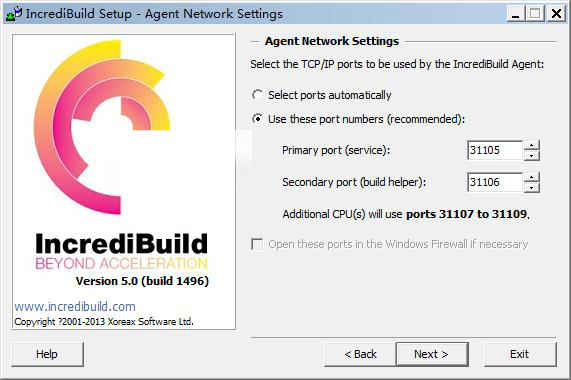Click the Secondary port input field

pyautogui.click(x=495, y=182)
